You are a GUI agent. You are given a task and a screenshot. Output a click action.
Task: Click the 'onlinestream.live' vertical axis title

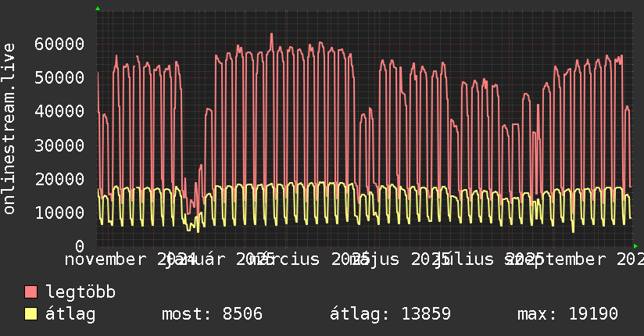click(x=9, y=129)
